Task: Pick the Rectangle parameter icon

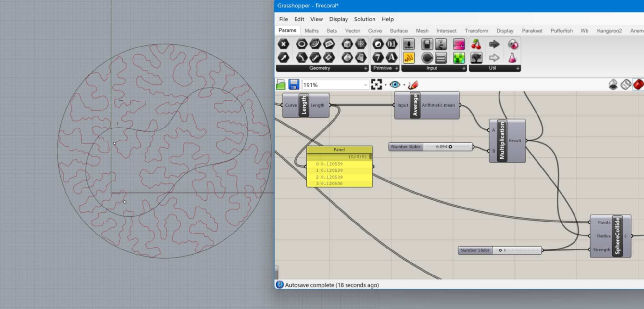Action: pos(329,58)
